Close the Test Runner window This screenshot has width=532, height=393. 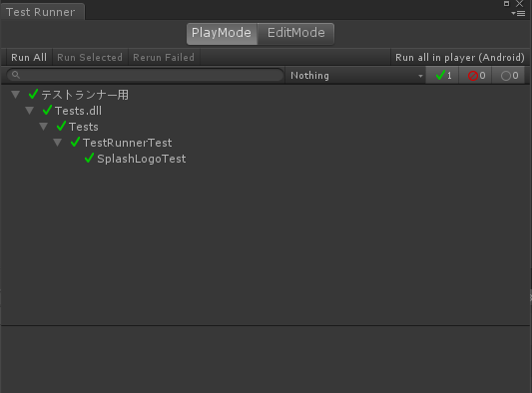(x=519, y=4)
